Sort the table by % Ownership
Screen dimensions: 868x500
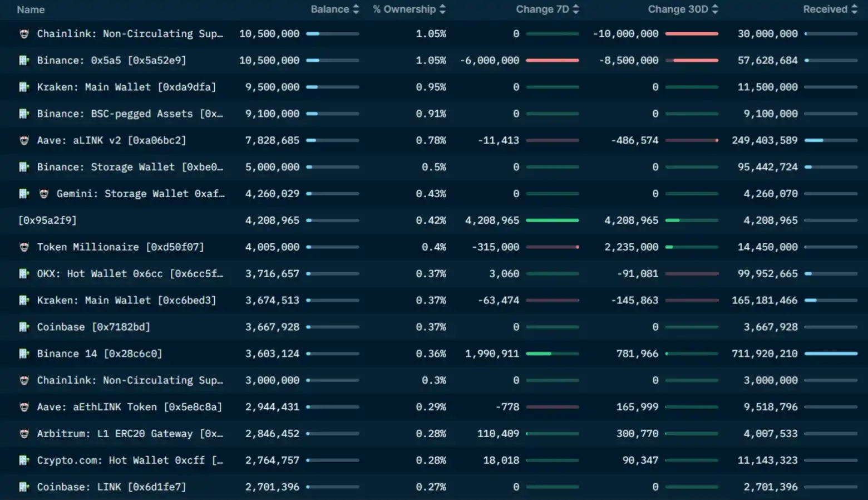[410, 9]
